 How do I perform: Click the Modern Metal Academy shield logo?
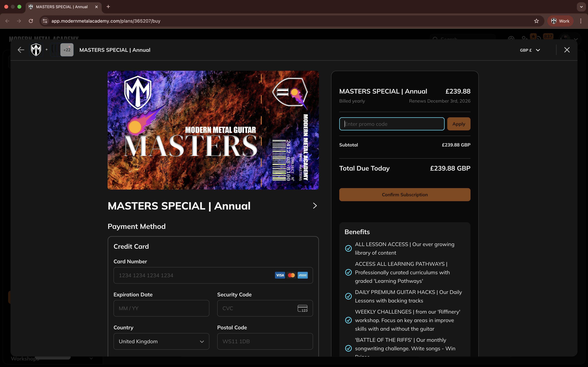point(36,50)
